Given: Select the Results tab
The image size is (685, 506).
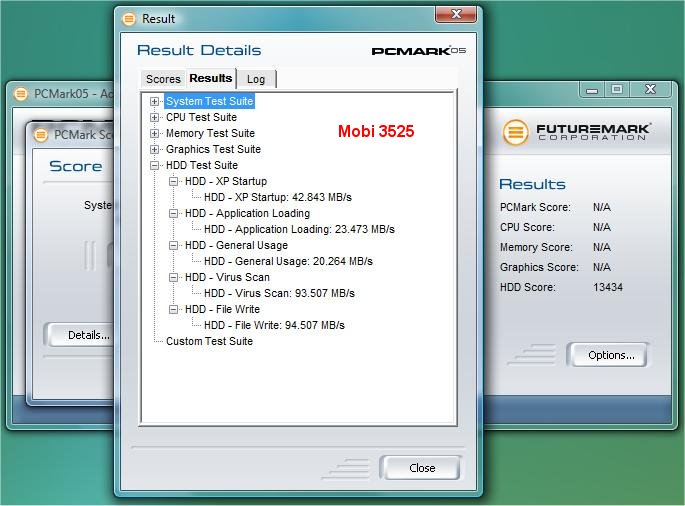Looking at the screenshot, I should pyautogui.click(x=211, y=78).
